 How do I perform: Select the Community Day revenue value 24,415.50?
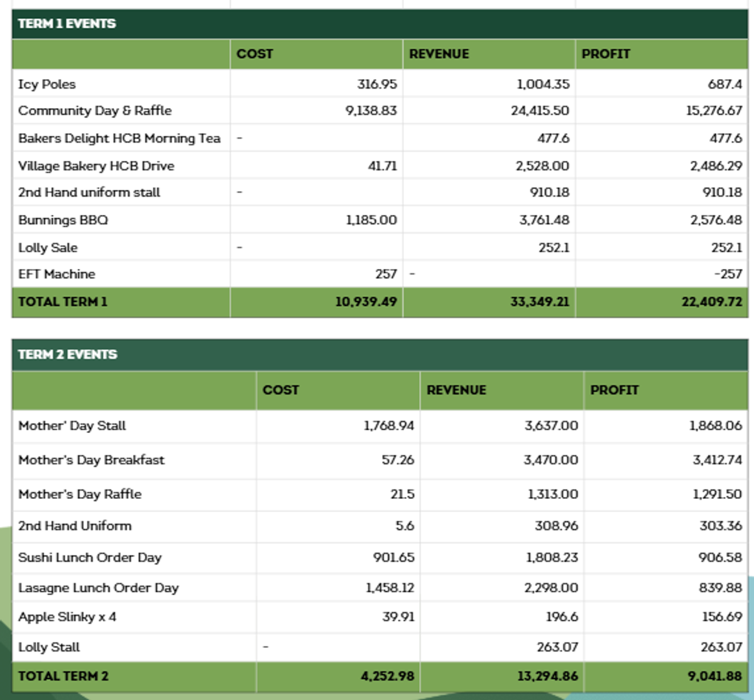click(540, 111)
